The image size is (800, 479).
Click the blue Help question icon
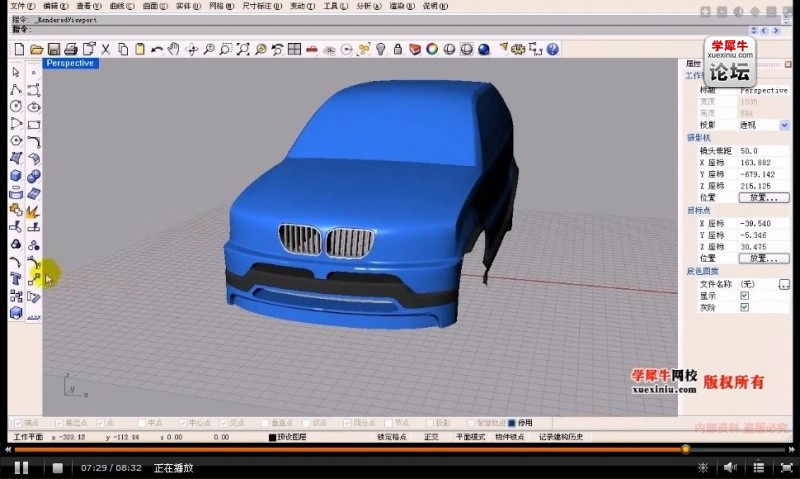pos(553,49)
